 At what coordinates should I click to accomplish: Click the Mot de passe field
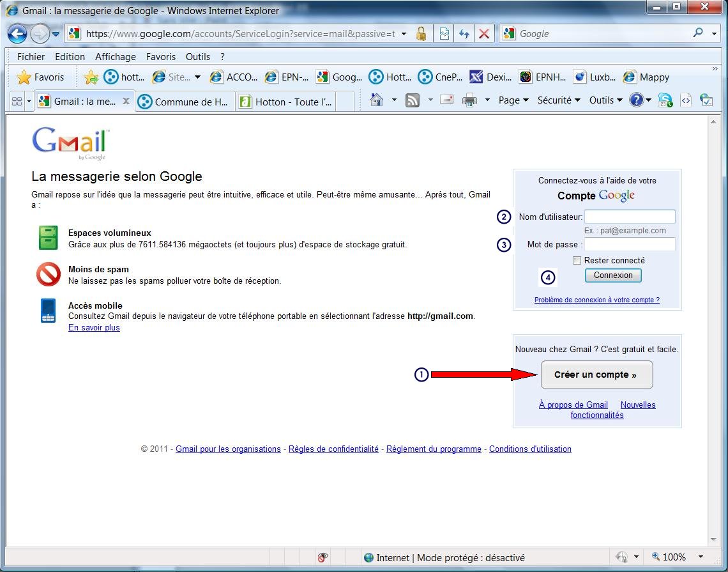point(630,244)
